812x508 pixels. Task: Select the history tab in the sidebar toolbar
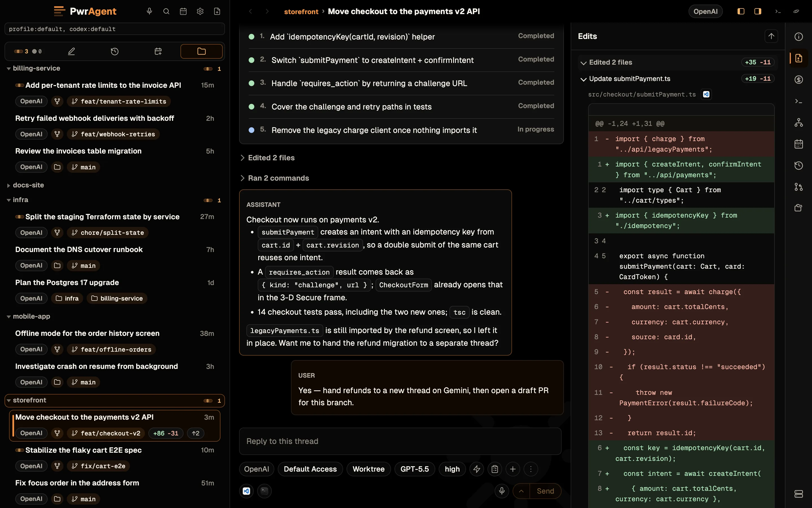(115, 51)
